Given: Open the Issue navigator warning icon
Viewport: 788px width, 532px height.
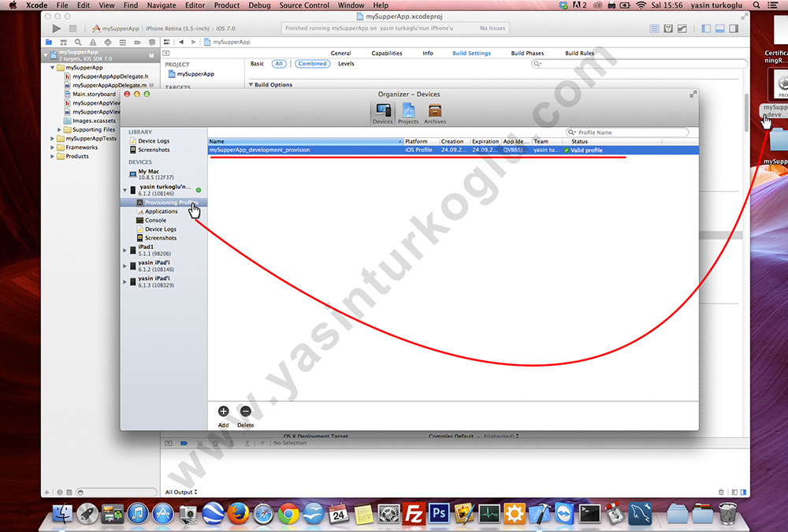Looking at the screenshot, I should coord(93,43).
